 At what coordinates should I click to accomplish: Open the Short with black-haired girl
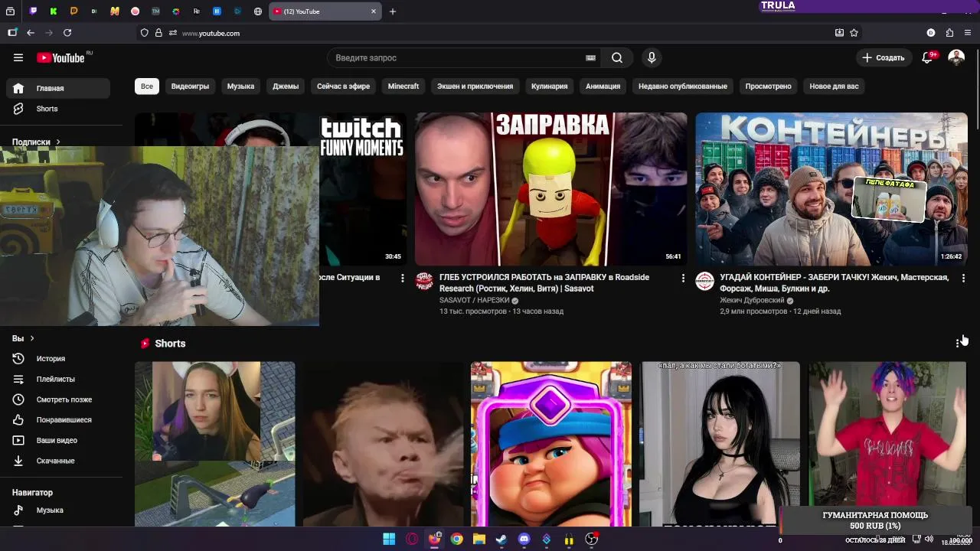[720, 444]
